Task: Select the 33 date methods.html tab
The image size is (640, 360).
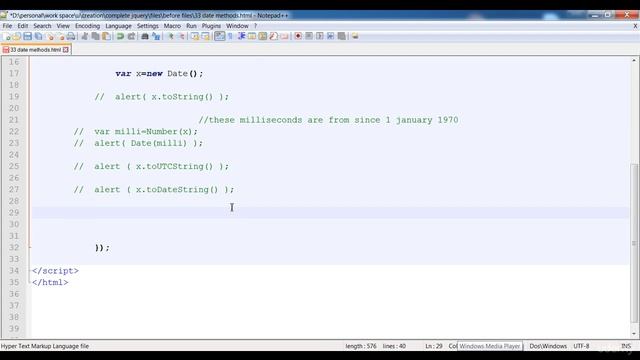Action: click(36, 50)
